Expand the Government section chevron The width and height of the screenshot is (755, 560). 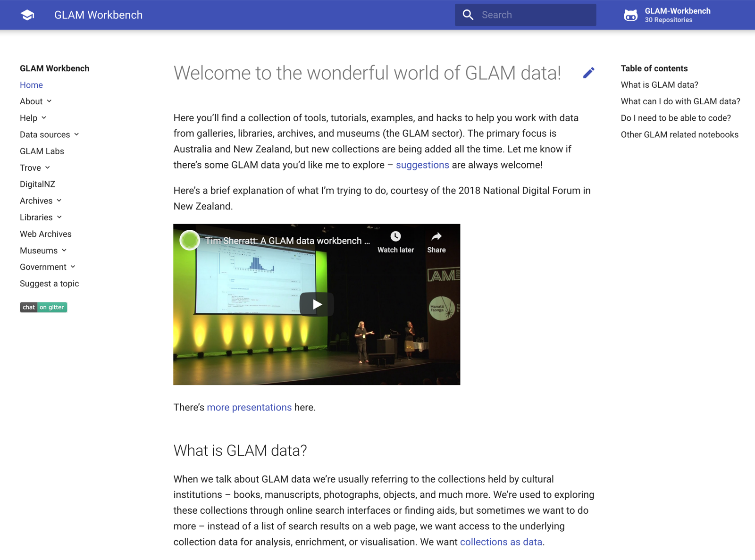click(73, 267)
